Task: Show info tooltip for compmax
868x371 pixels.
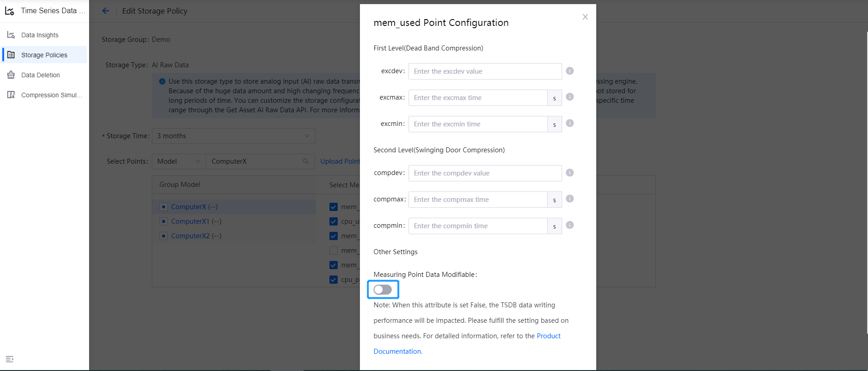Action: 570,199
